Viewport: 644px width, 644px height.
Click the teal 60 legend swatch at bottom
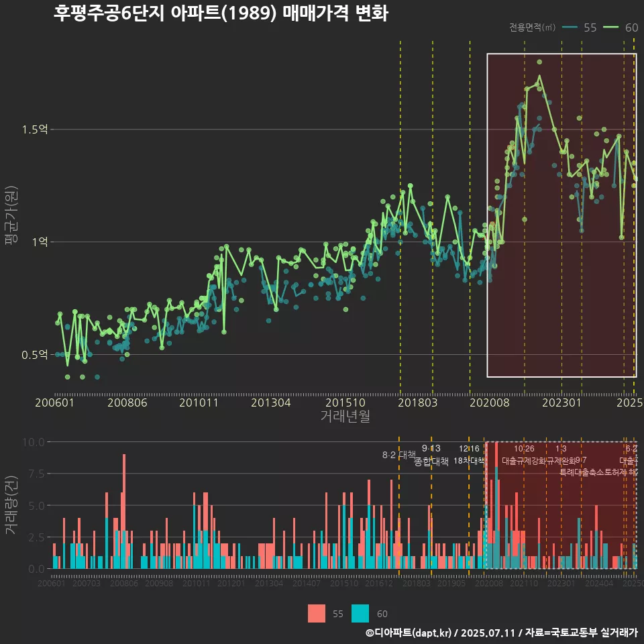click(x=360, y=614)
